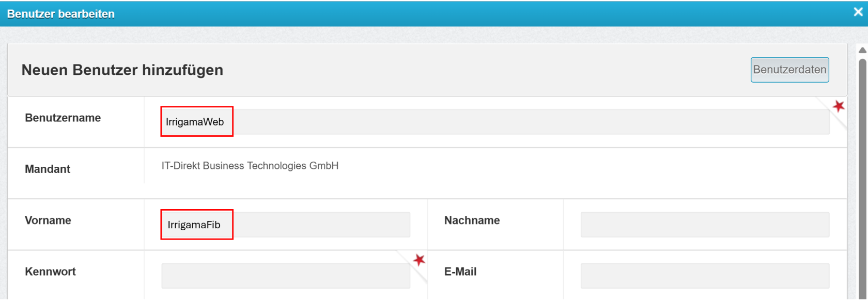The image size is (868, 301).
Task: Click the Benutzername field label
Action: pyautogui.click(x=63, y=118)
